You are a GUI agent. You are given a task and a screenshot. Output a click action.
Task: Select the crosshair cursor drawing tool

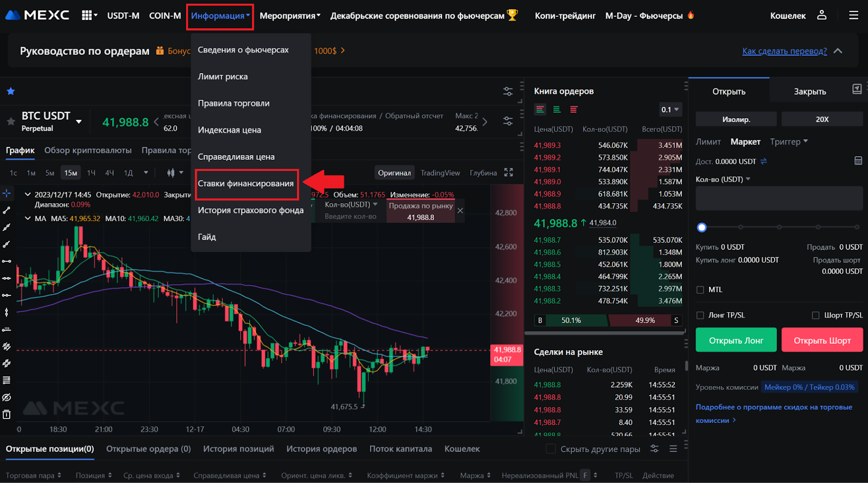[x=7, y=193]
